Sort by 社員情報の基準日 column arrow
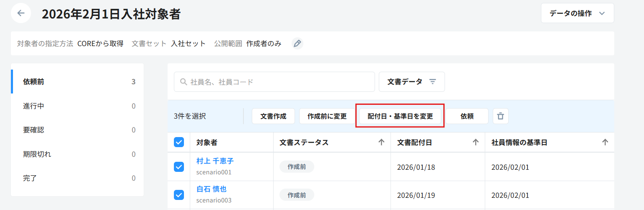644x210 pixels. [605, 143]
